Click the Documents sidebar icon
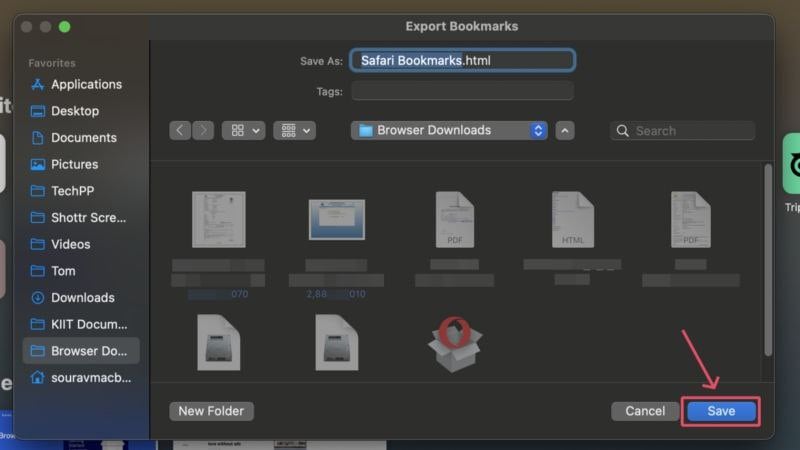The image size is (800, 450). point(37,138)
